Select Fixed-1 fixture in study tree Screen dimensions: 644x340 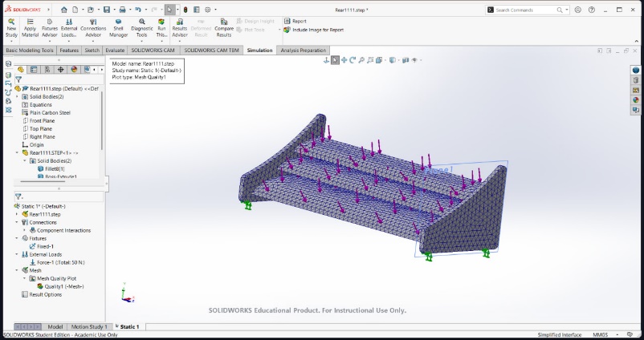tap(42, 246)
